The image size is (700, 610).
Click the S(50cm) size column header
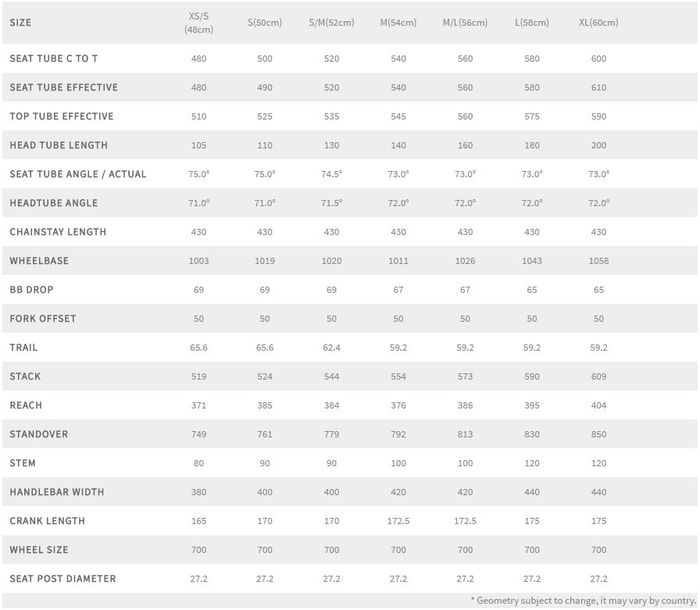tap(265, 23)
